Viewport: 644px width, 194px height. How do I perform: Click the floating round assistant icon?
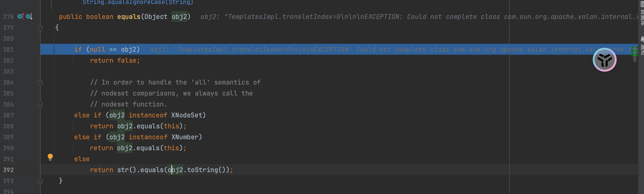604,60
